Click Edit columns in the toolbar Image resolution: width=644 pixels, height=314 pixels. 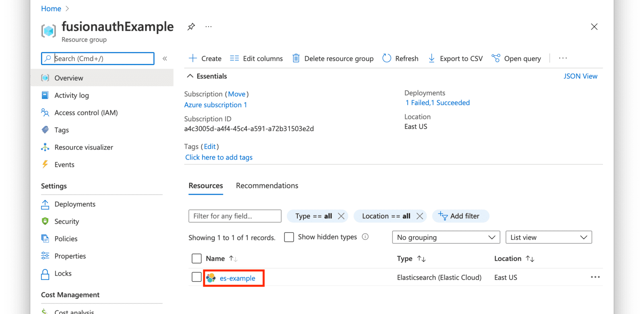click(x=256, y=58)
